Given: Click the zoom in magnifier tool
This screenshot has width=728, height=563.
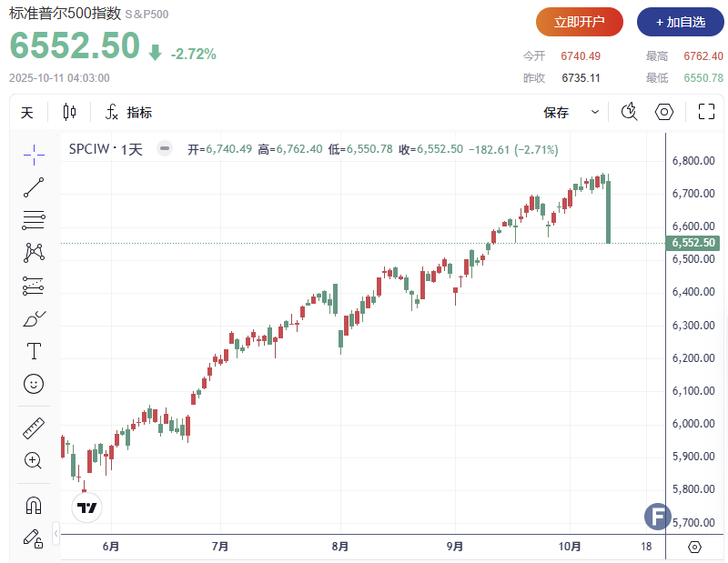Looking at the screenshot, I should coord(34,460).
